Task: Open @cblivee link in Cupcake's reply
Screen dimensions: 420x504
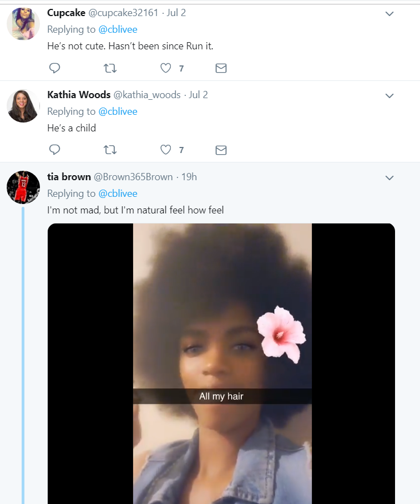Action: coord(118,29)
